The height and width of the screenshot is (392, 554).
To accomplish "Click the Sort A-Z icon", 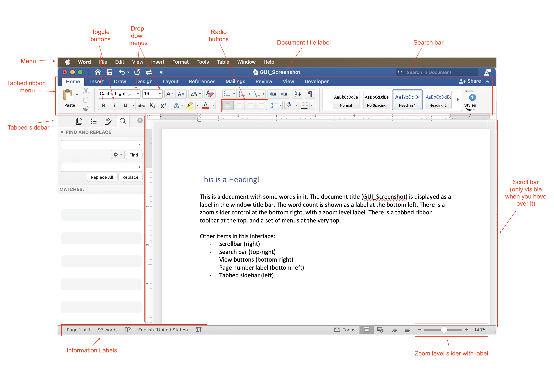I will [297, 94].
